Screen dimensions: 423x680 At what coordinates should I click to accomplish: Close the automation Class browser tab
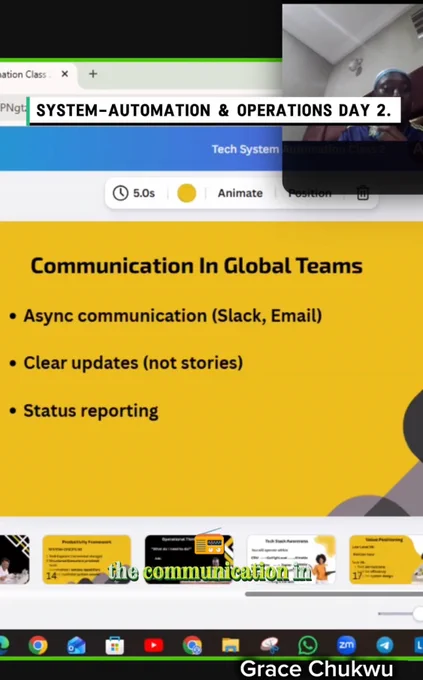65,74
